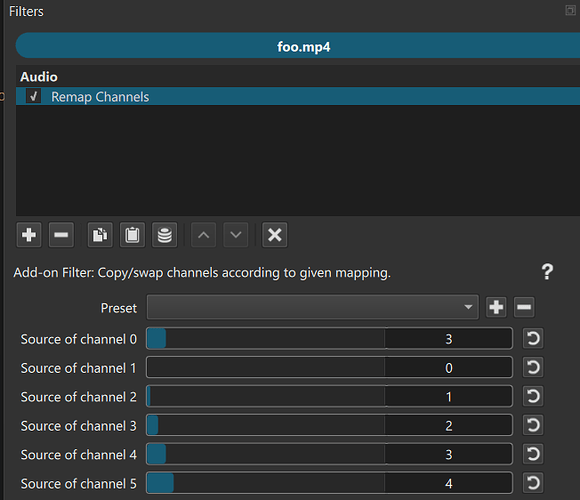The width and height of the screenshot is (580, 500).
Task: Click the channel 4 value field showing 3
Action: 448,454
